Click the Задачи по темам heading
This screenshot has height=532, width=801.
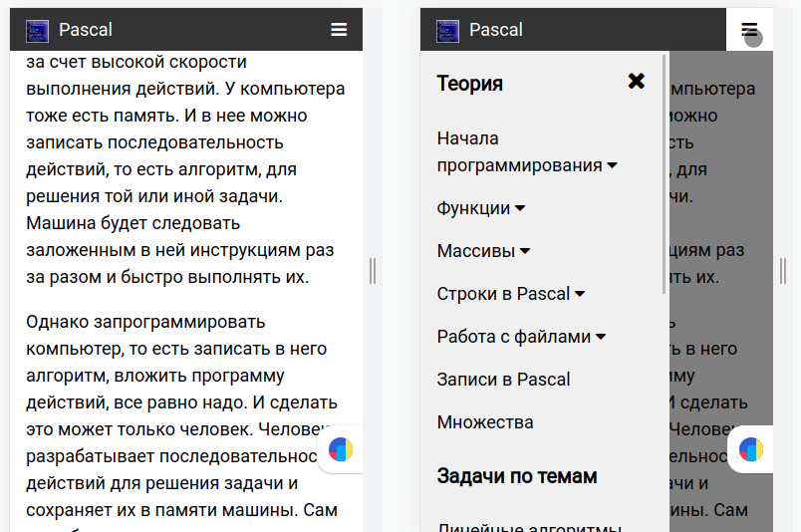[x=517, y=476]
